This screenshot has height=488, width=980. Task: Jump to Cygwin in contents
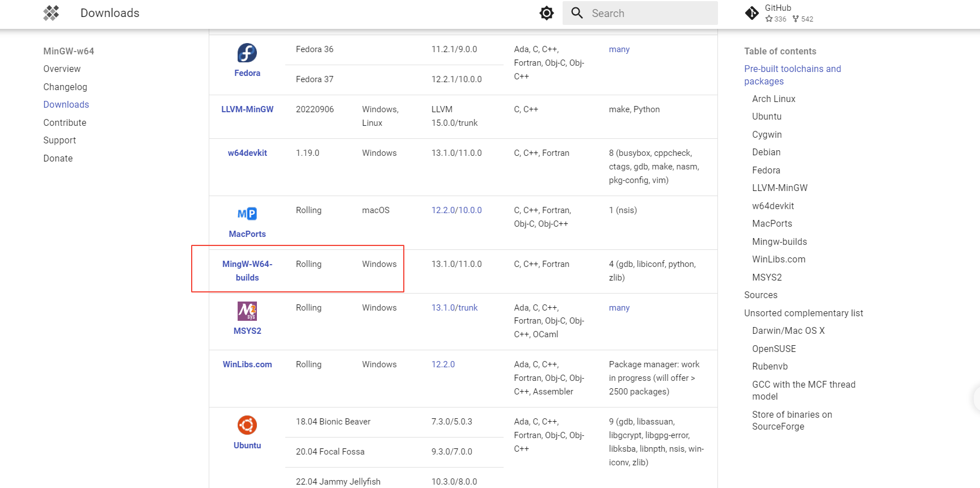point(767,134)
